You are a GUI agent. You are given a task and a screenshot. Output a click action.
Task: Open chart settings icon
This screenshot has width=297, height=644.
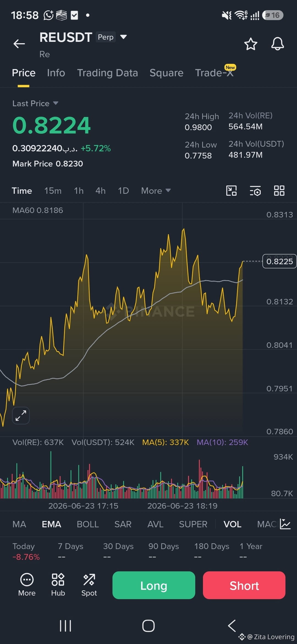pos(255,191)
